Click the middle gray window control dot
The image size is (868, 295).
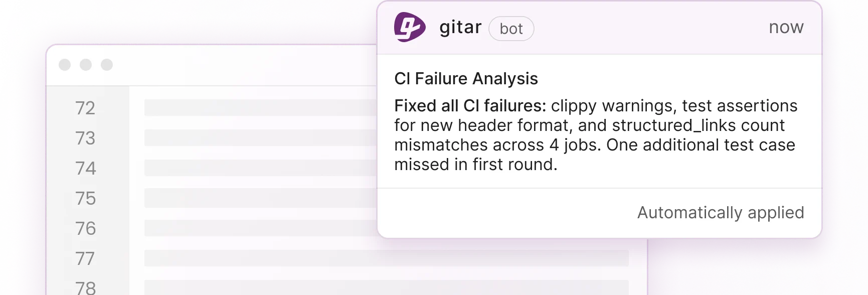tap(86, 65)
